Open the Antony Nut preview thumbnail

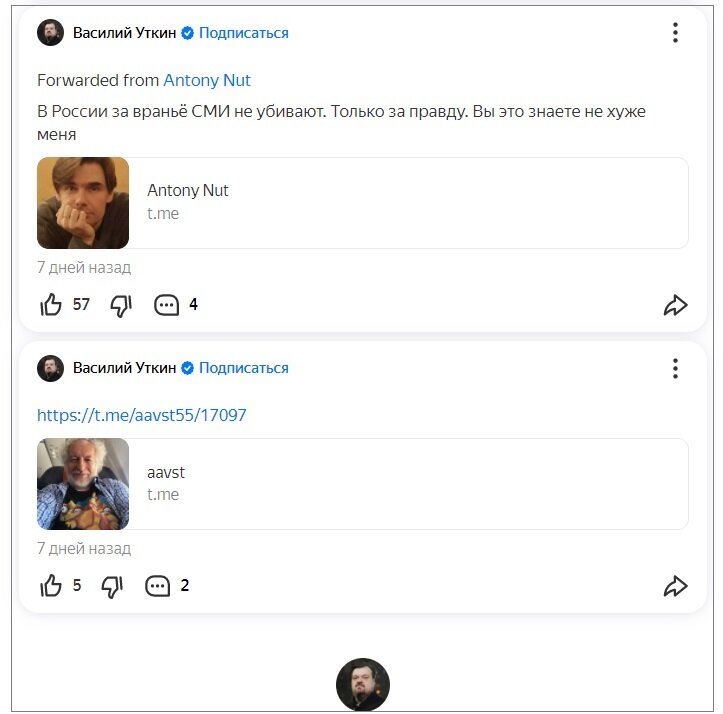pyautogui.click(x=83, y=203)
